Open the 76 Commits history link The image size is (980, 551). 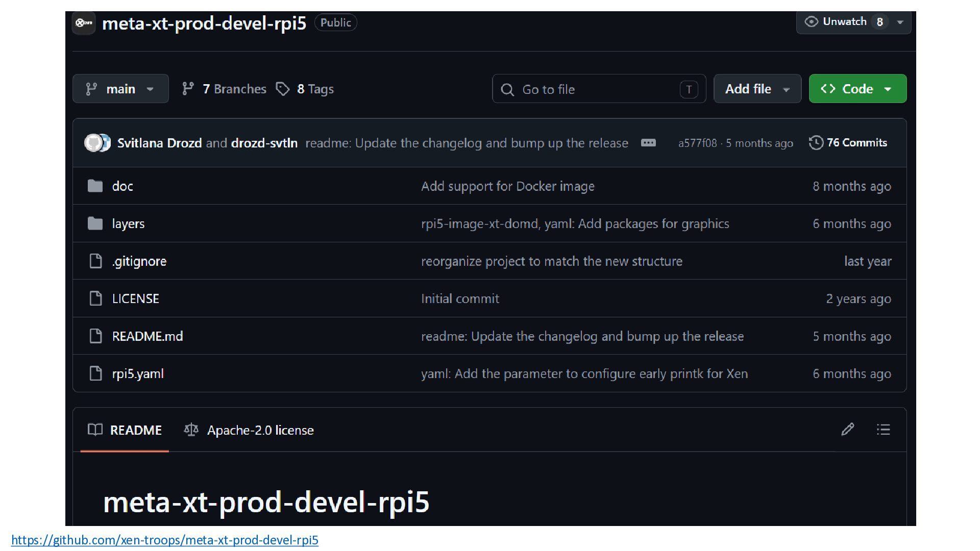(x=848, y=143)
